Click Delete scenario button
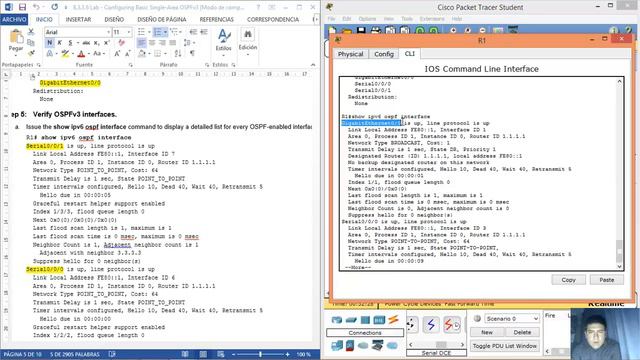640x360 pixels. tap(522, 332)
